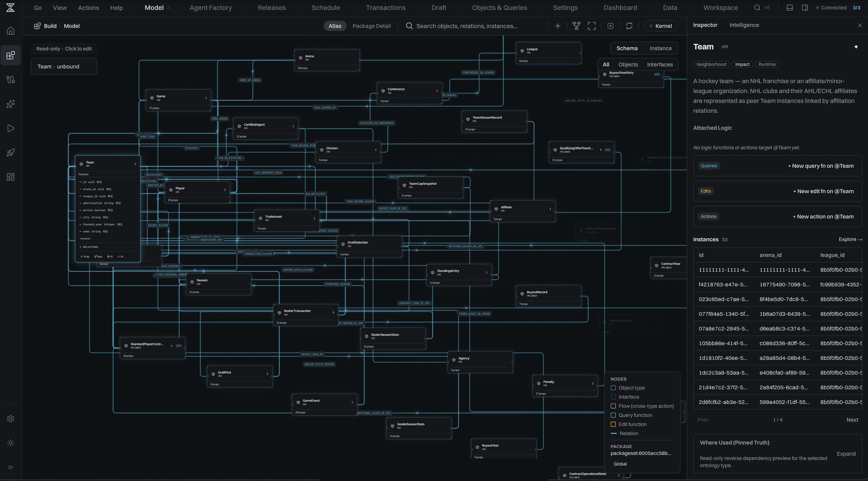The width and height of the screenshot is (868, 481).
Task: Click the refresh icon in the toolbar
Action: coord(629,26)
